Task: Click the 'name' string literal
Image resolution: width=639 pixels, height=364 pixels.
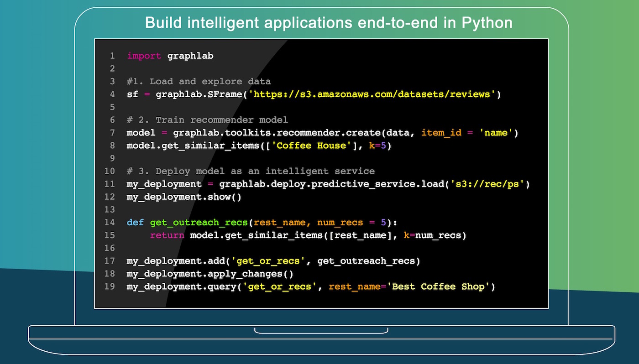Action: coord(496,133)
